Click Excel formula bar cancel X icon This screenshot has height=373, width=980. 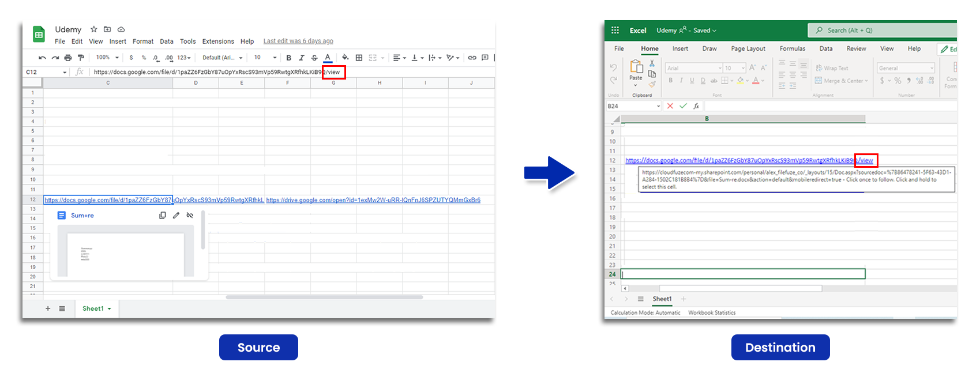pos(670,106)
